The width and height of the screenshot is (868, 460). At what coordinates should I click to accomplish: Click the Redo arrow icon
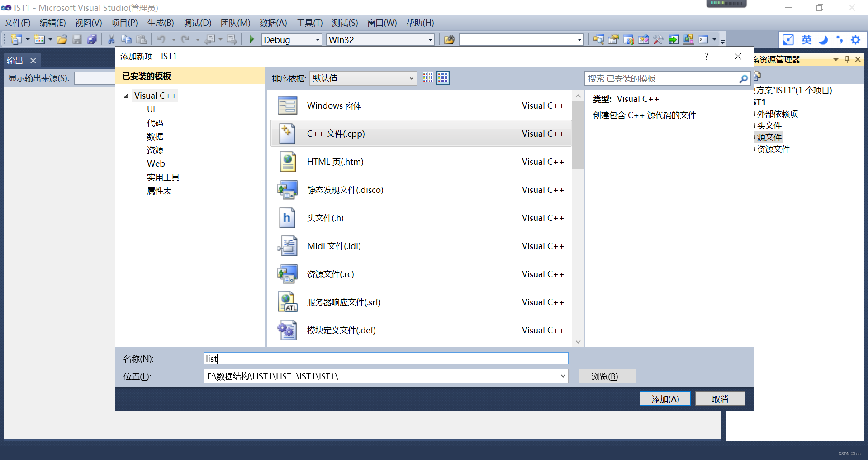[x=185, y=40]
